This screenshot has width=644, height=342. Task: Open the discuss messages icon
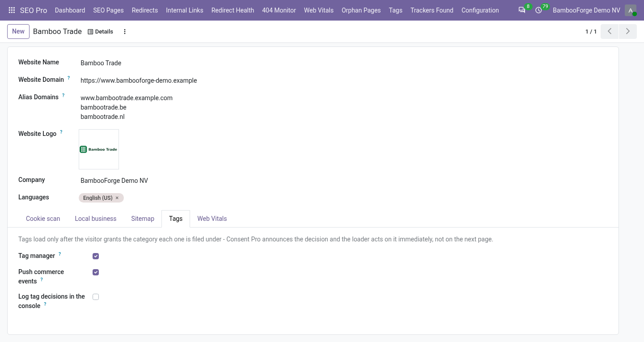[x=522, y=10]
